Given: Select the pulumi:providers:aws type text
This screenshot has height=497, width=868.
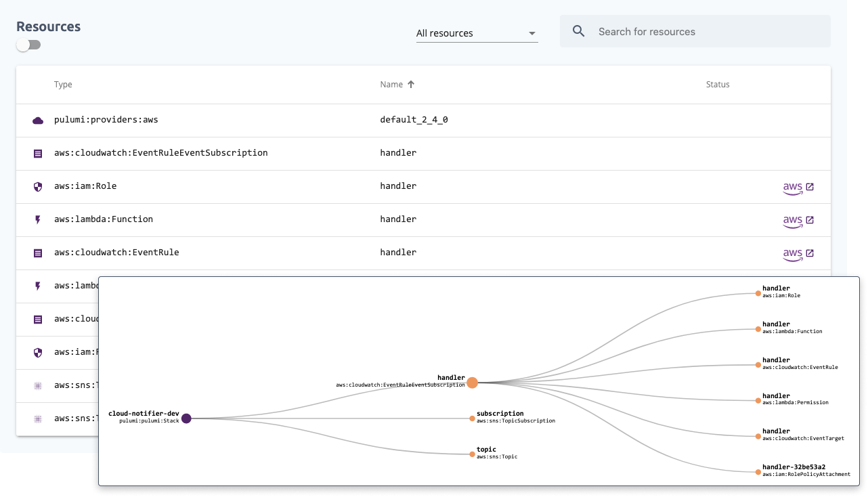Looking at the screenshot, I should pyautogui.click(x=106, y=120).
